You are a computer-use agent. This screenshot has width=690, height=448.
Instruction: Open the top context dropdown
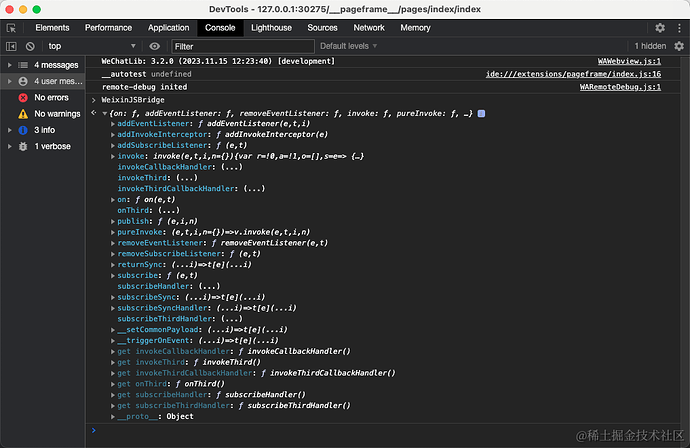coord(92,46)
